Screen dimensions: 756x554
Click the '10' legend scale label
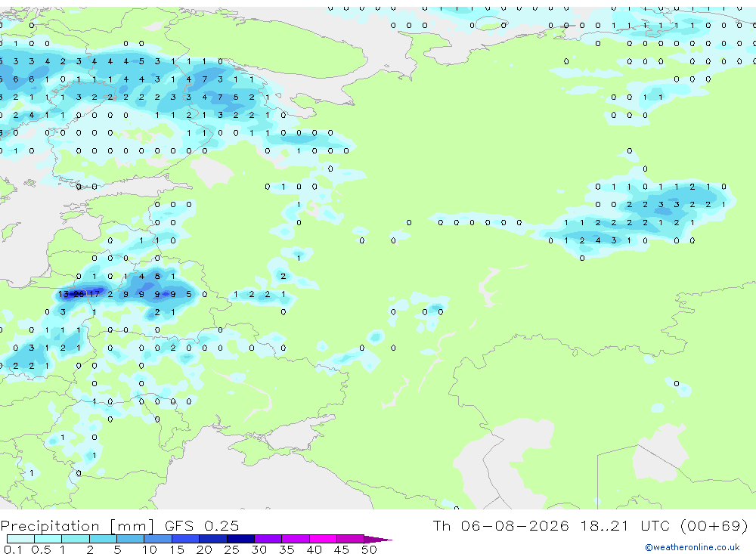click(149, 549)
